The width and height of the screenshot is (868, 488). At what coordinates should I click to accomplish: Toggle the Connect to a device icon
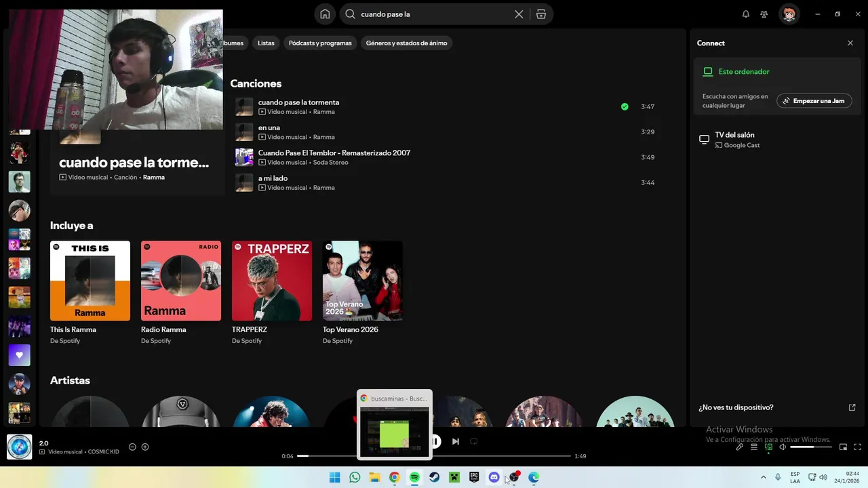click(768, 447)
